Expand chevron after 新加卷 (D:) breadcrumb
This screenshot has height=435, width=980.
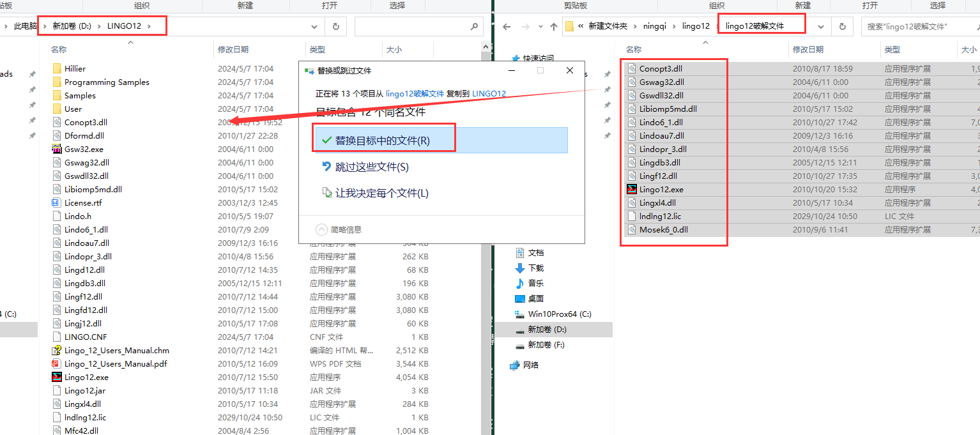click(x=100, y=26)
